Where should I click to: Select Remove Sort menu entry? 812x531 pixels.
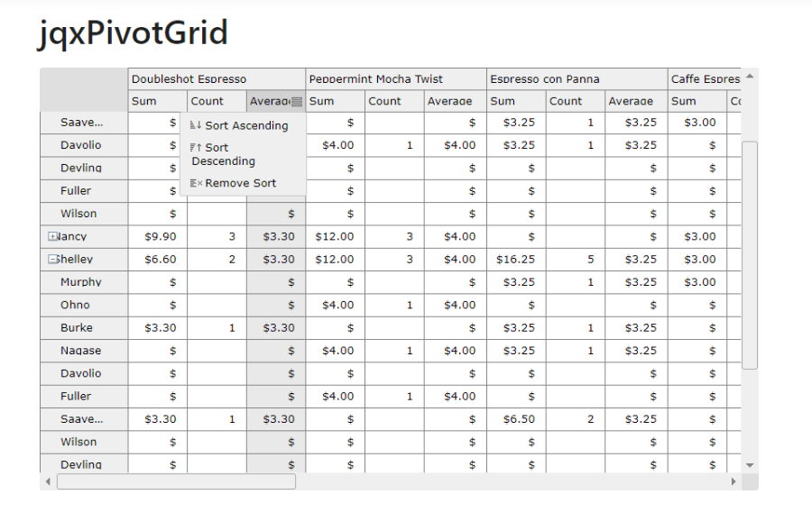click(x=243, y=183)
